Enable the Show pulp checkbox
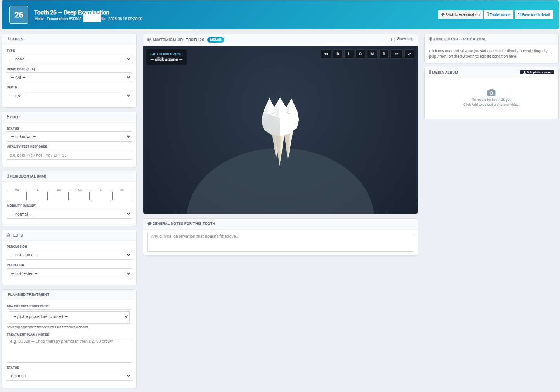 point(393,40)
